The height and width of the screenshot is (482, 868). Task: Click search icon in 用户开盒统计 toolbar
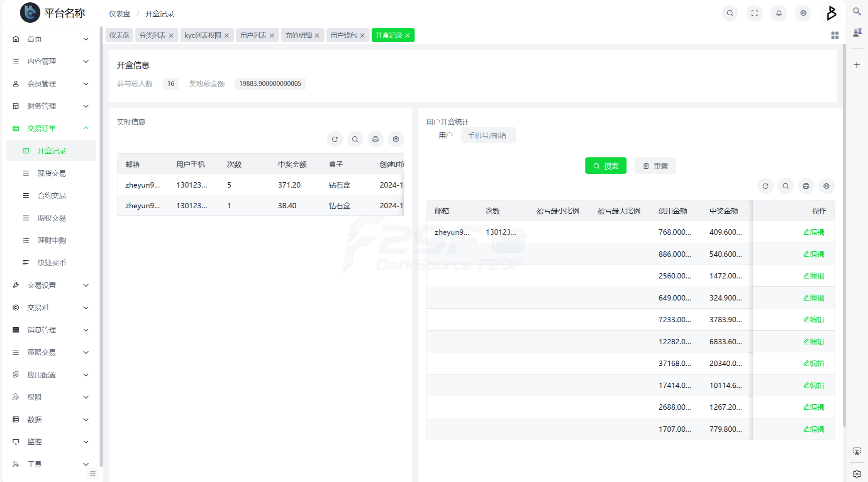(x=786, y=186)
